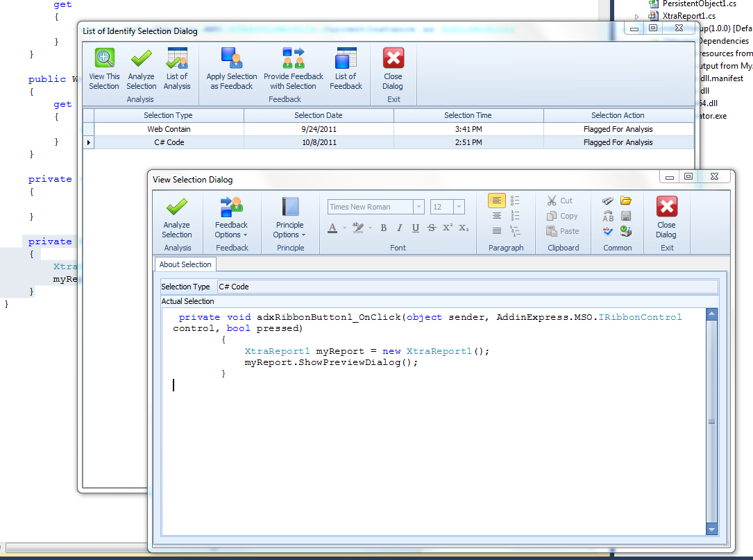This screenshot has height=560, width=753.
Task: Toggle Bold formatting in Font group
Action: (383, 228)
